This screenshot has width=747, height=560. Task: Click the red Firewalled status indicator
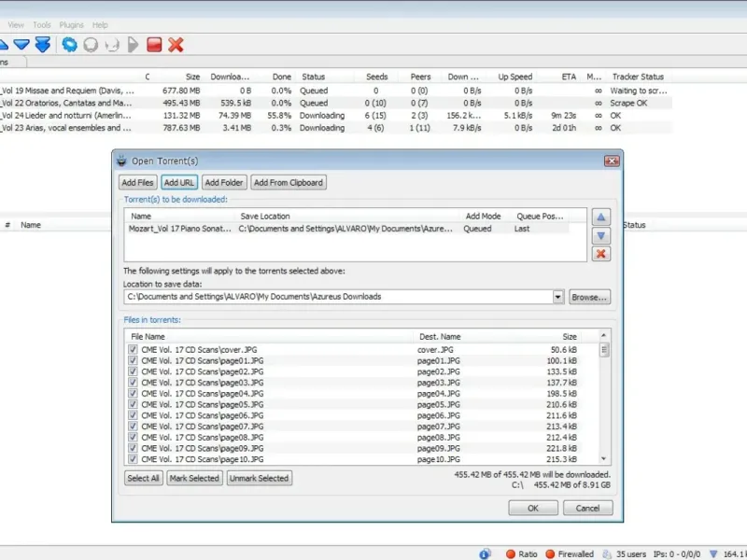550,553
